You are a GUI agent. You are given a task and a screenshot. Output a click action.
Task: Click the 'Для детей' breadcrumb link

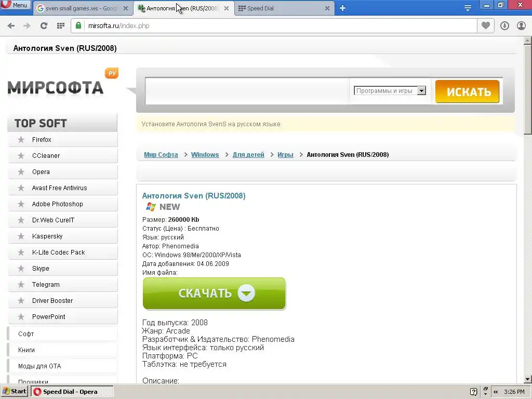tap(248, 155)
